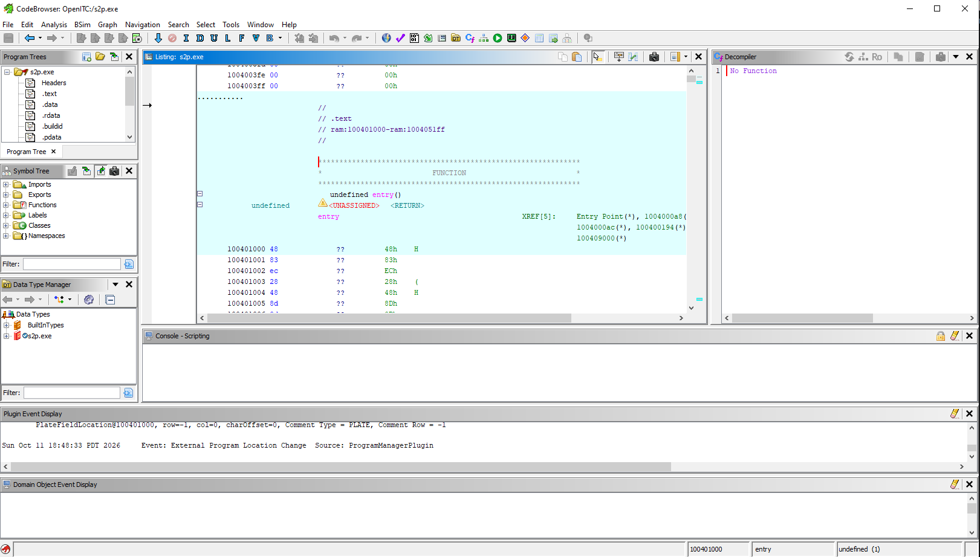This screenshot has width=980, height=557.
Task: Take a snapshot of the Listing view
Action: coord(654,57)
